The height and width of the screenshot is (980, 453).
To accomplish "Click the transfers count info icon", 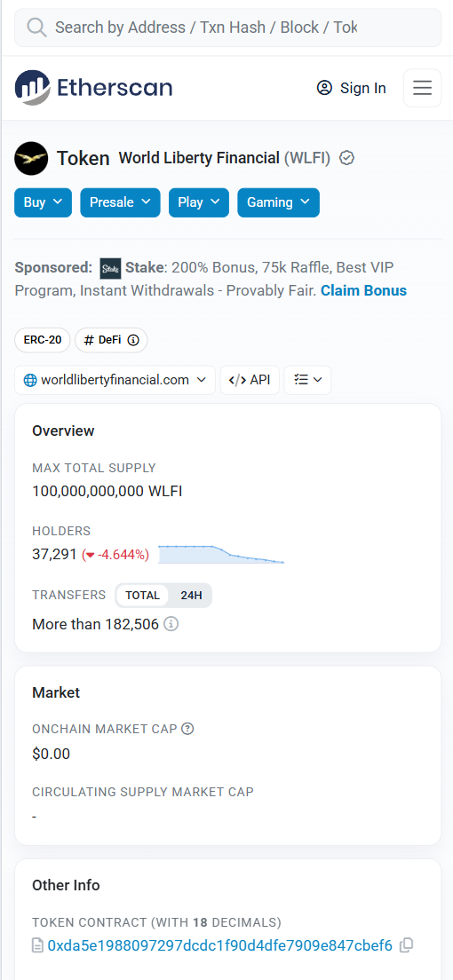I will [171, 624].
